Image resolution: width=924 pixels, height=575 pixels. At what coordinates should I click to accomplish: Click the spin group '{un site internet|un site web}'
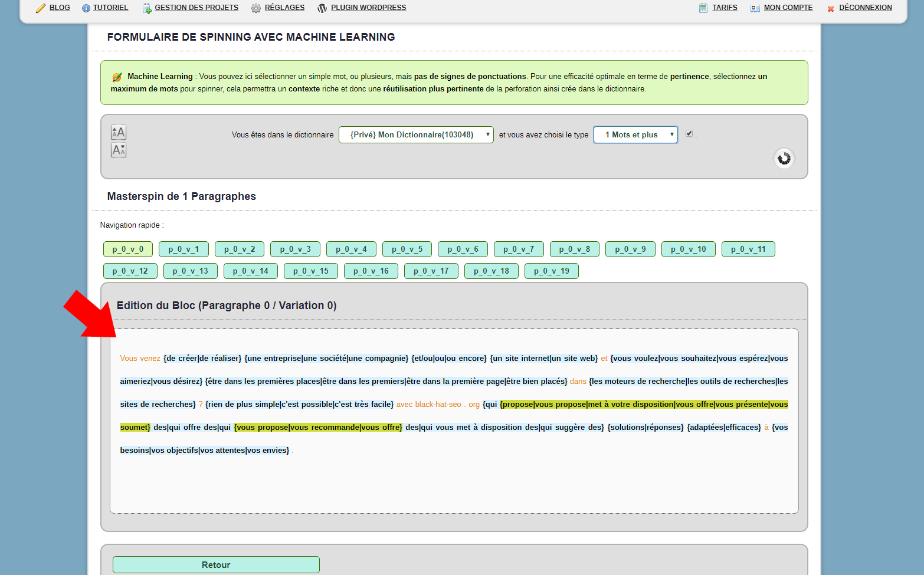coord(544,359)
